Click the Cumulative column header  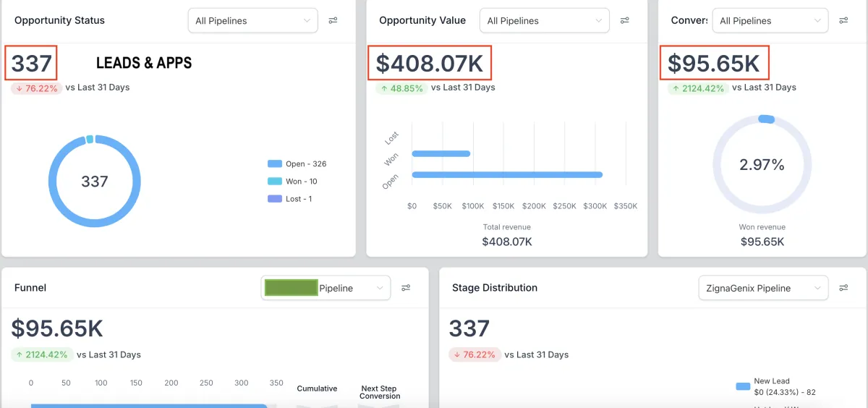click(x=317, y=388)
